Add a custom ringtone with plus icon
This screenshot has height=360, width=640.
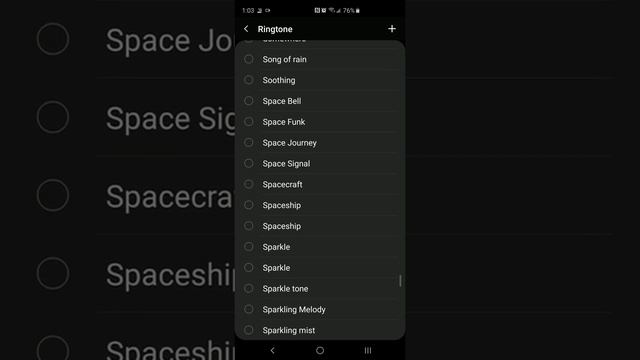coord(392,29)
